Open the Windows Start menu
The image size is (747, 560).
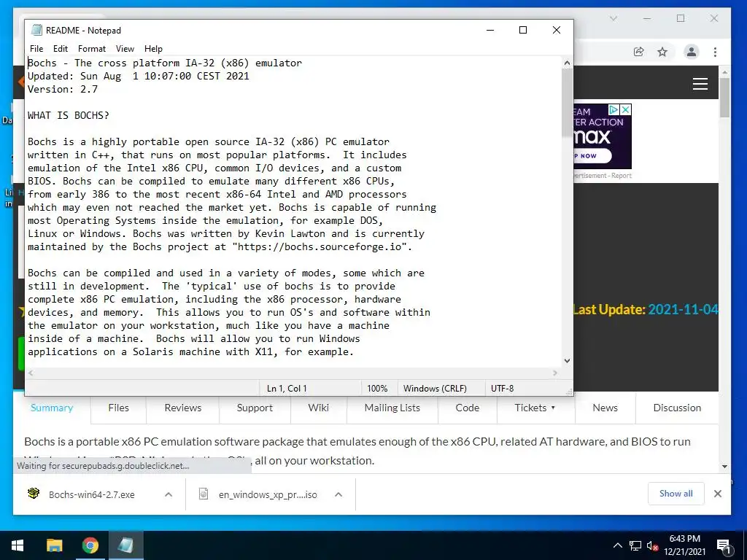click(x=18, y=545)
